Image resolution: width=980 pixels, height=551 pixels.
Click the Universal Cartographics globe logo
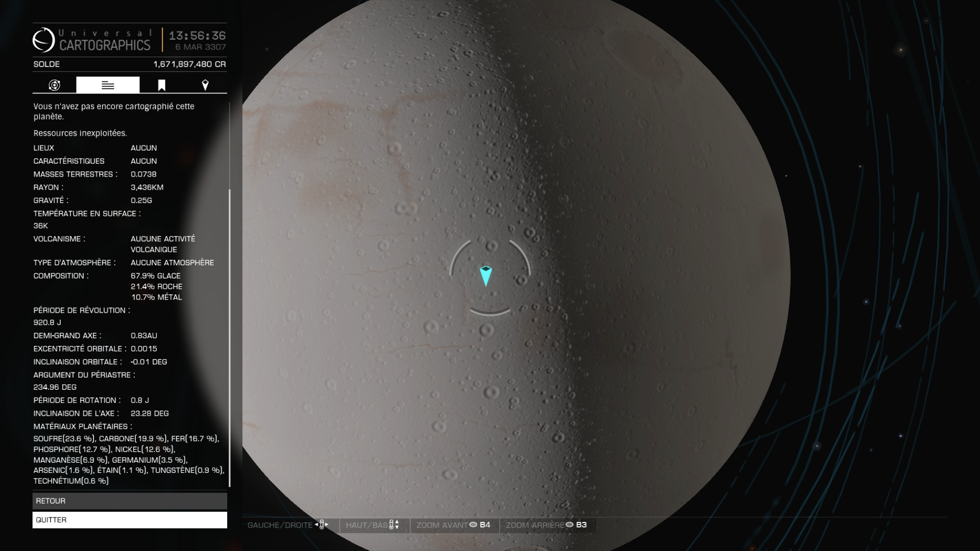tap(44, 40)
